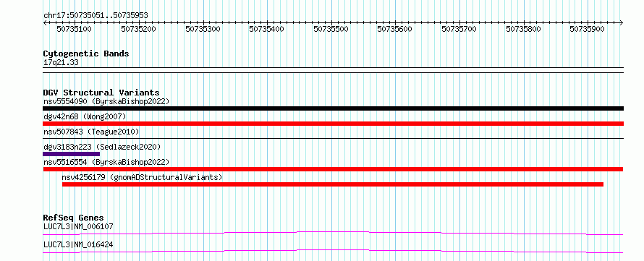
Task: Click ruler position 50735400
Action: (x=266, y=29)
